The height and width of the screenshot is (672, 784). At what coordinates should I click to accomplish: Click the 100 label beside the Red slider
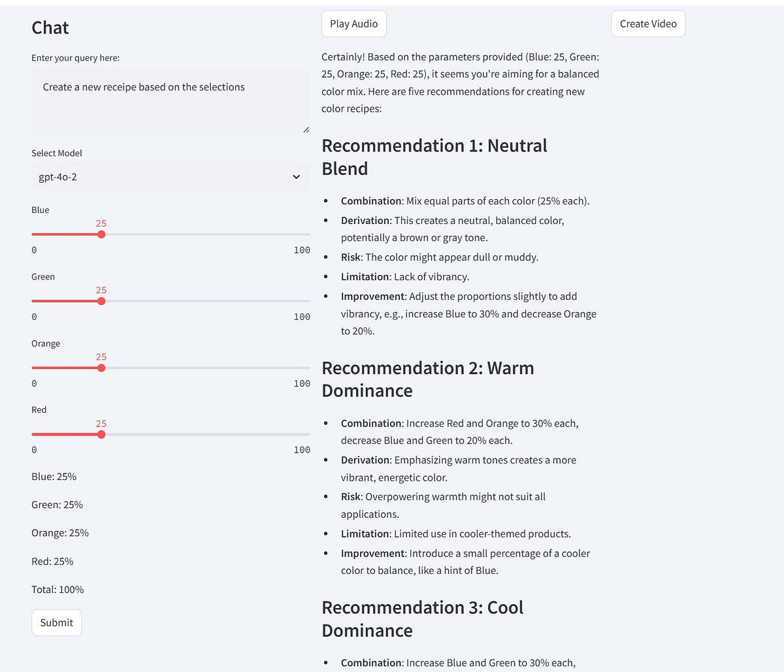coord(302,449)
